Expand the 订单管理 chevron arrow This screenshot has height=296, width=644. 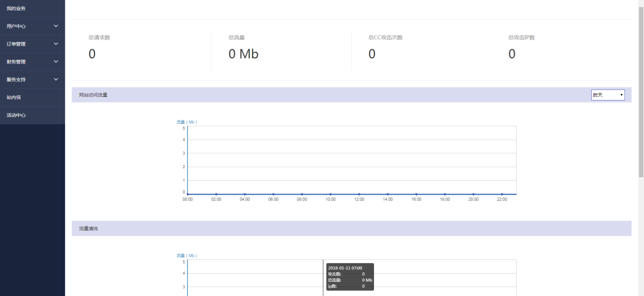[56, 44]
